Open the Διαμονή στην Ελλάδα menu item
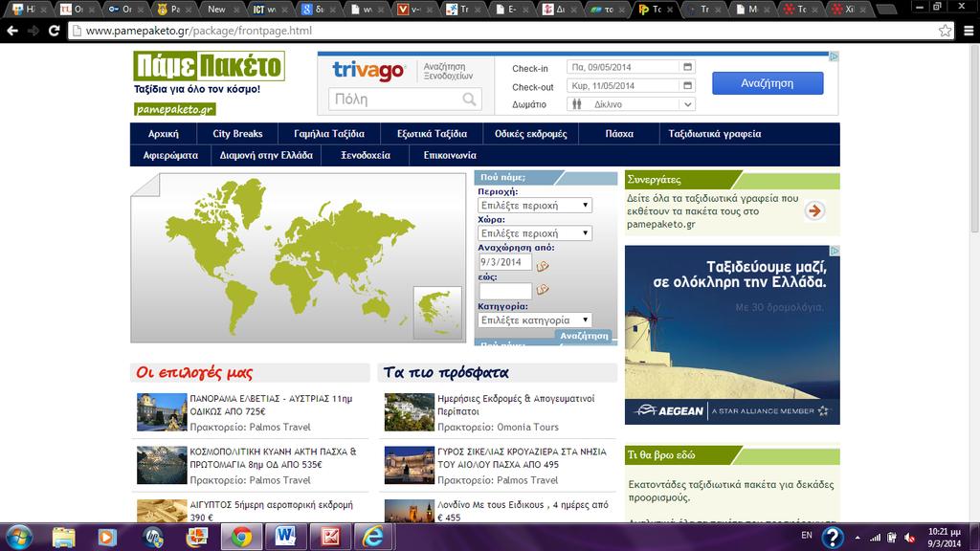The width and height of the screenshot is (980, 551). [x=266, y=156]
